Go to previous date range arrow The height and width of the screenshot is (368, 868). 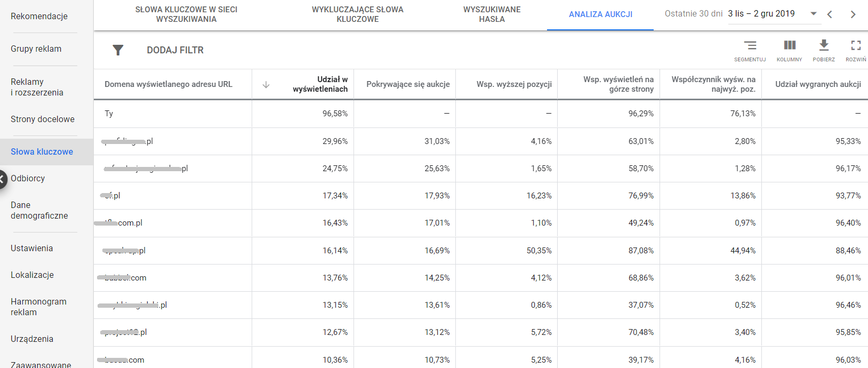click(x=830, y=14)
